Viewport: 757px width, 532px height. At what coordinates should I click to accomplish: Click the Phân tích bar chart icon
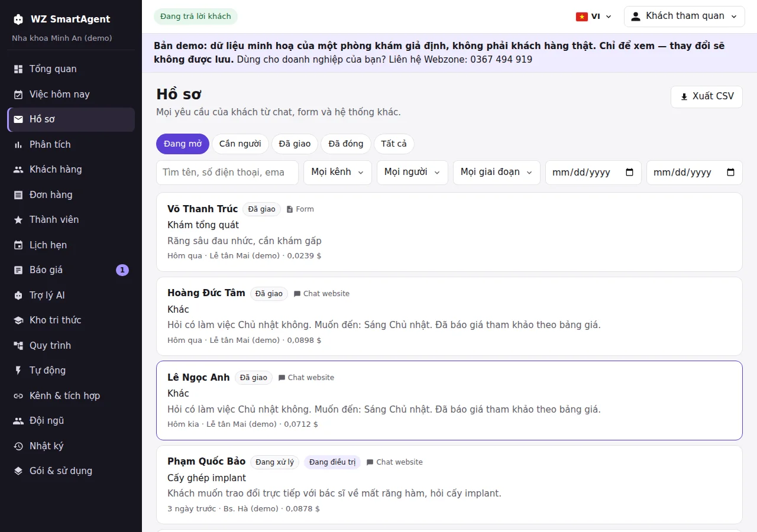[18, 145]
